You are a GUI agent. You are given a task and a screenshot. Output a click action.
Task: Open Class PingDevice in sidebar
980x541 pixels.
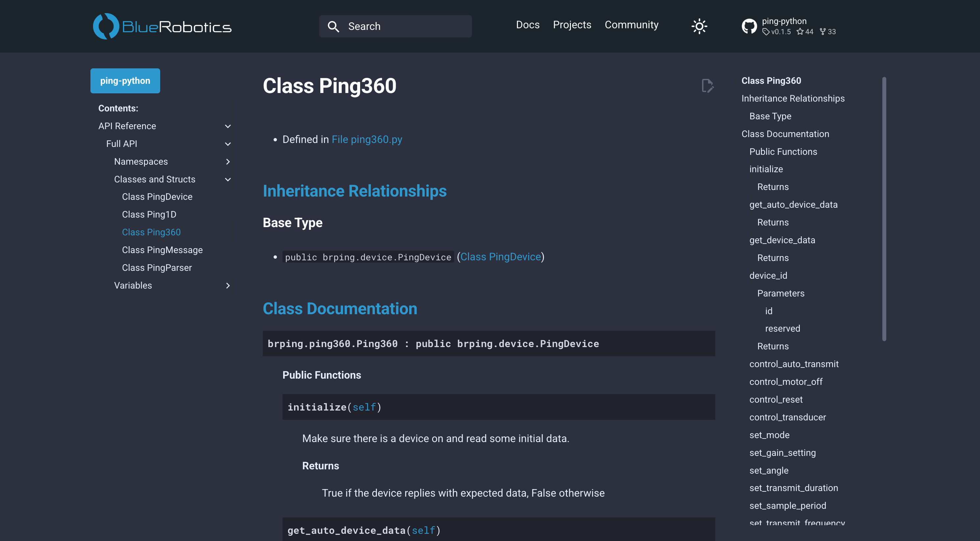tap(157, 197)
